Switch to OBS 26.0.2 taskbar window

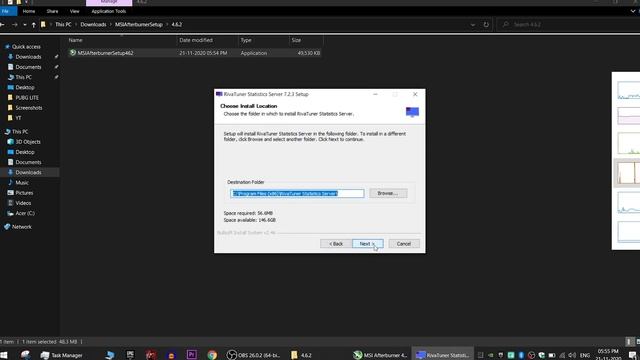point(253,355)
